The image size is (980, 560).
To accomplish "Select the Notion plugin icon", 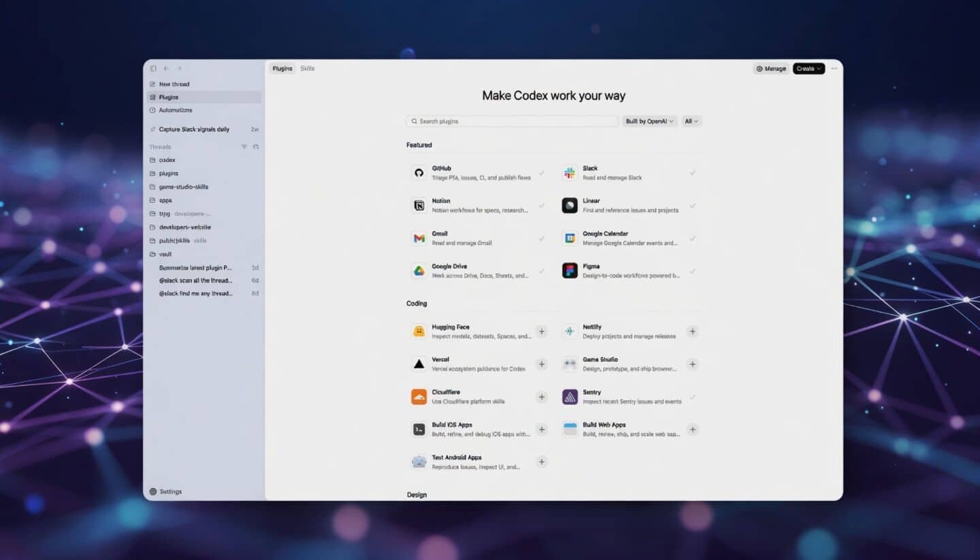I will (419, 205).
